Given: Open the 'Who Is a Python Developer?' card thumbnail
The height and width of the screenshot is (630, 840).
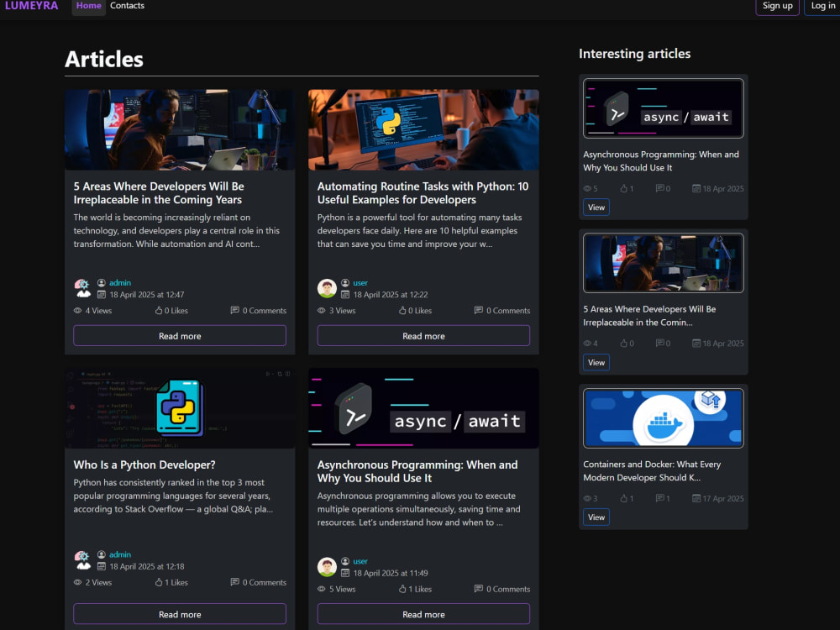Looking at the screenshot, I should pyautogui.click(x=180, y=408).
